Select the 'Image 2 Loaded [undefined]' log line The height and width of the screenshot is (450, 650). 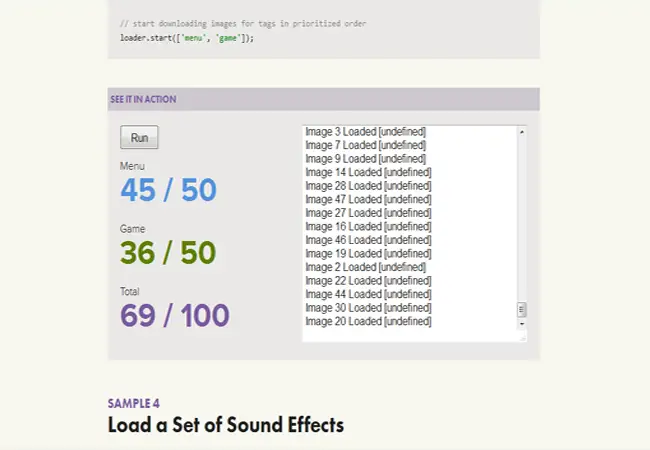coord(366,267)
